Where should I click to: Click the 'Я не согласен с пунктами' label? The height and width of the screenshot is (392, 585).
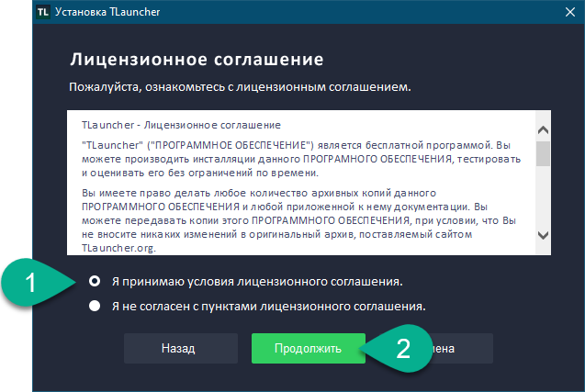pos(267,306)
